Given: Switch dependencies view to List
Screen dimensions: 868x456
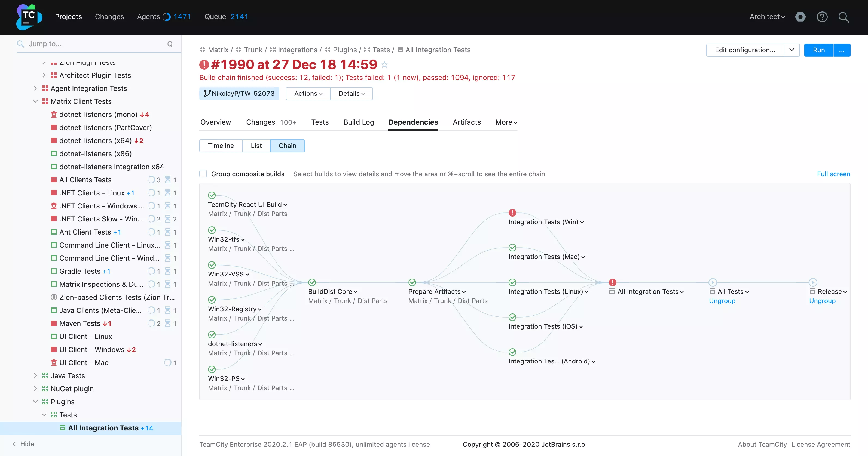Looking at the screenshot, I should tap(256, 146).
